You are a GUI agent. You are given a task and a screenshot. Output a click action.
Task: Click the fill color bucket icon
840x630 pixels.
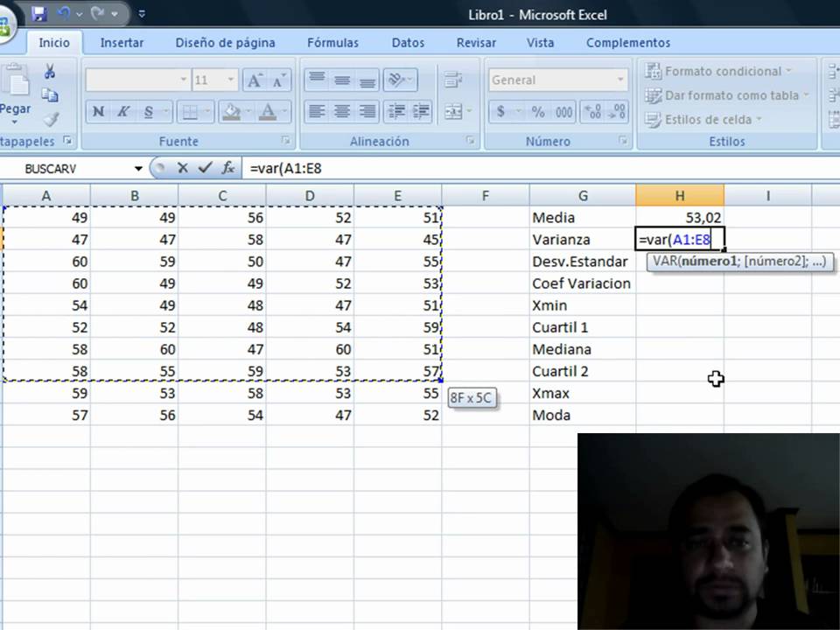(232, 111)
